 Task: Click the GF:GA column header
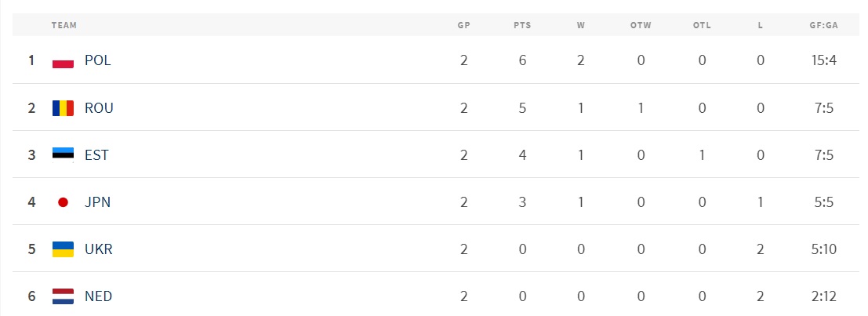tap(823, 25)
